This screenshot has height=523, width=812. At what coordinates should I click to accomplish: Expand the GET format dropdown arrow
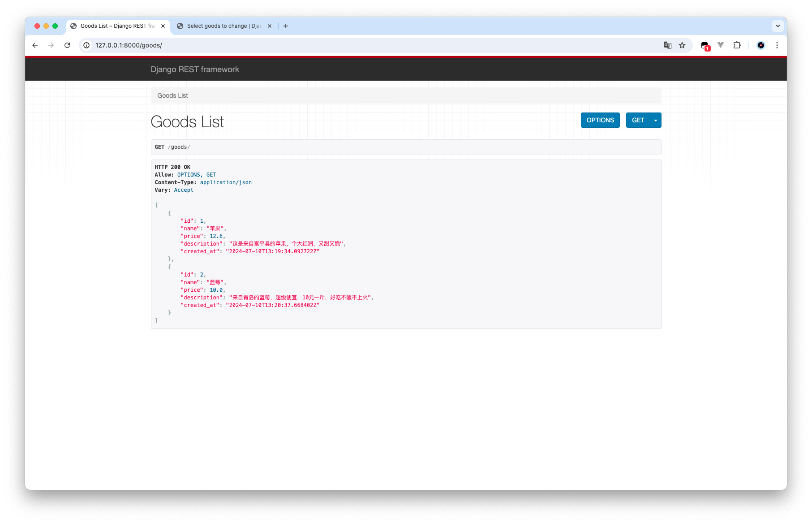click(x=656, y=120)
